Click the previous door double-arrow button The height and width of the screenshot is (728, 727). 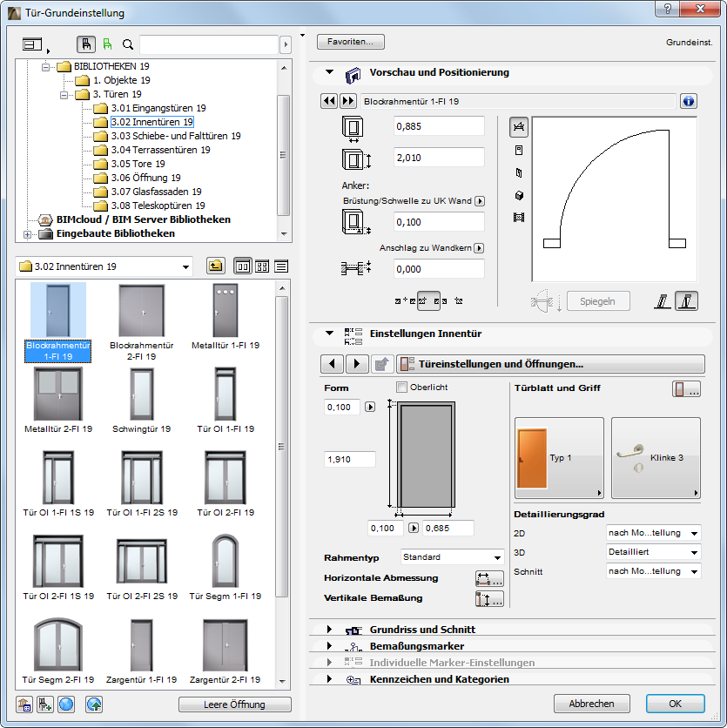[329, 101]
